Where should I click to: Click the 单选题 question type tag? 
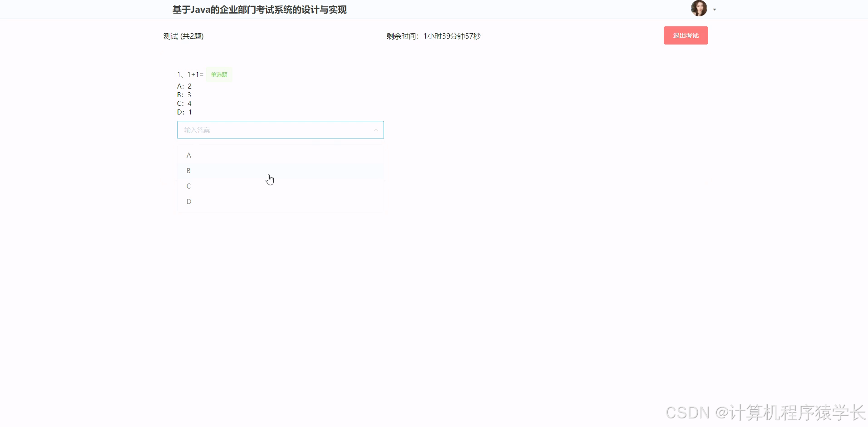219,74
